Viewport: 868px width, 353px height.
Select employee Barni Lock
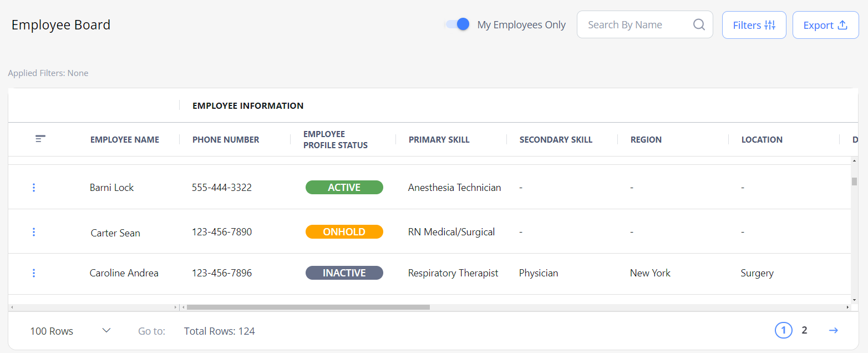[111, 187]
